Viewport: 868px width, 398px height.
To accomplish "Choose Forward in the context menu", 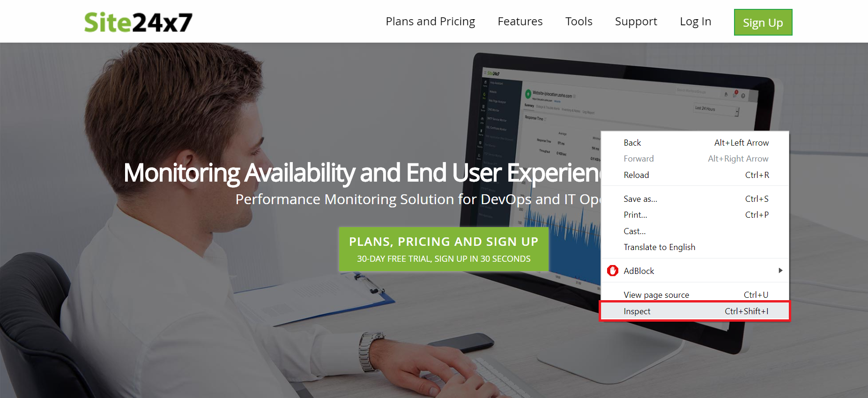I will coord(695,159).
